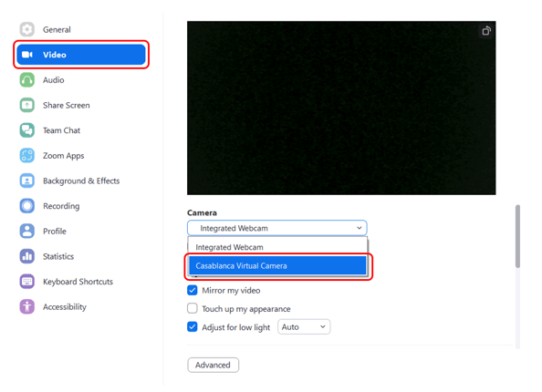This screenshot has height=392, width=542.
Task: Click the General settings gear icon
Action: pyautogui.click(x=27, y=29)
